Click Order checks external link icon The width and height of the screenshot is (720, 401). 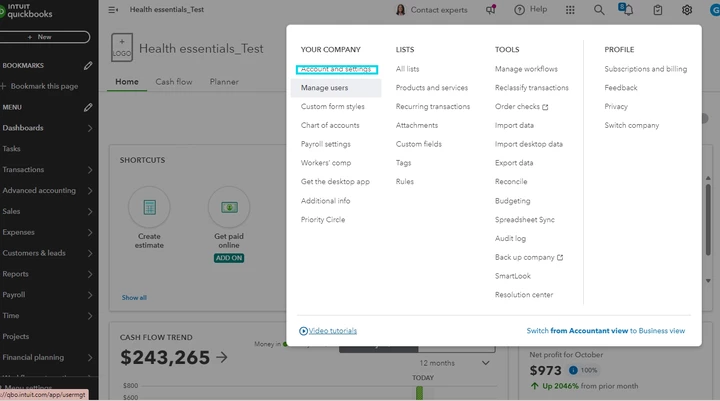tap(545, 107)
